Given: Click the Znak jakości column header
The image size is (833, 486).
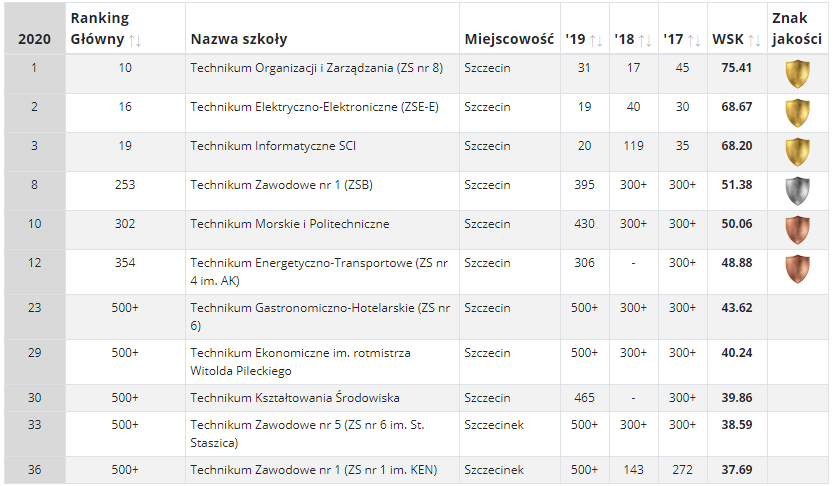Looking at the screenshot, I should click(797, 28).
